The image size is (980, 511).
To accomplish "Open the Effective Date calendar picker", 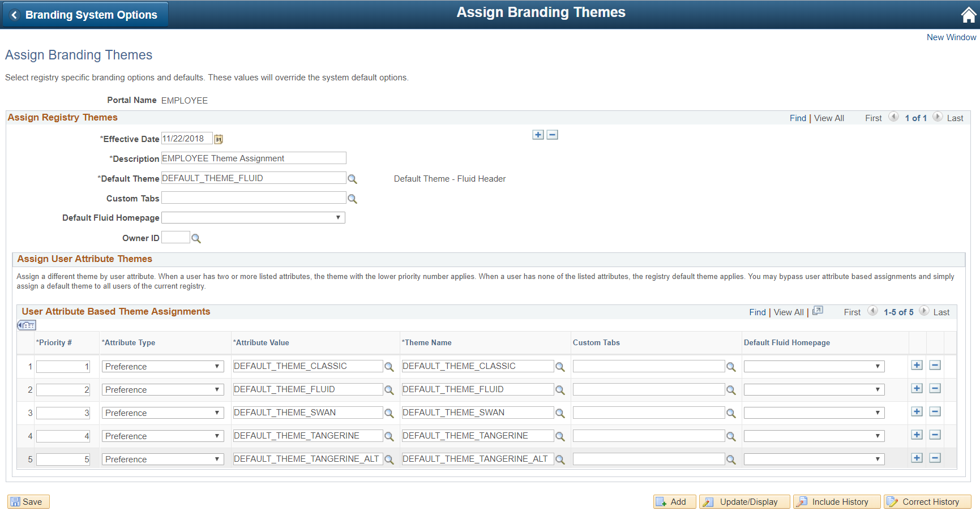I will coord(219,139).
